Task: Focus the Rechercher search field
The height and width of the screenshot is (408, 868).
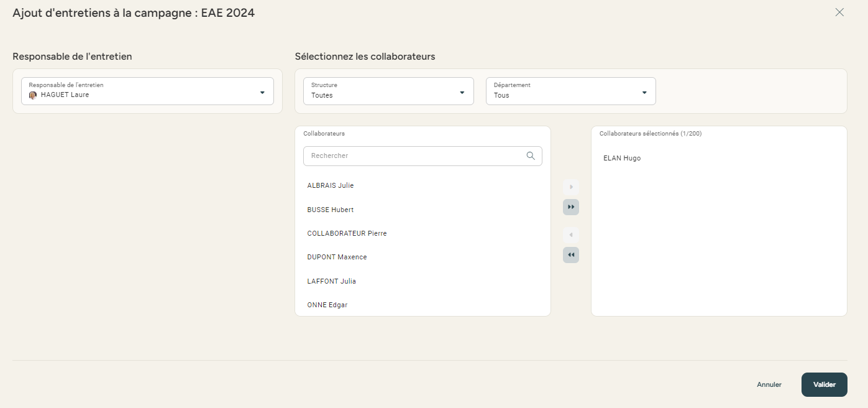Action: pyautogui.click(x=416, y=156)
